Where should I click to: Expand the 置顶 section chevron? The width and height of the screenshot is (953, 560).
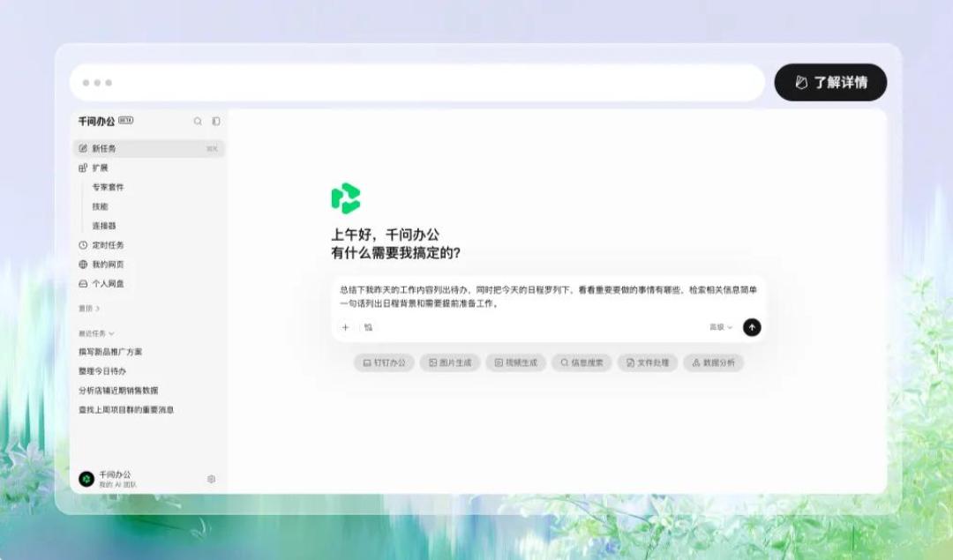tap(97, 309)
